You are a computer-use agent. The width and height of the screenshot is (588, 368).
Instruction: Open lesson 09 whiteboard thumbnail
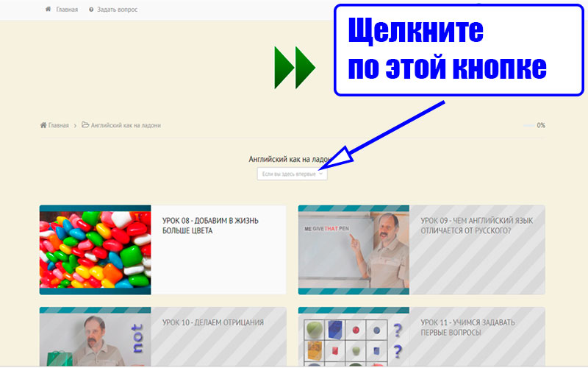pos(354,250)
